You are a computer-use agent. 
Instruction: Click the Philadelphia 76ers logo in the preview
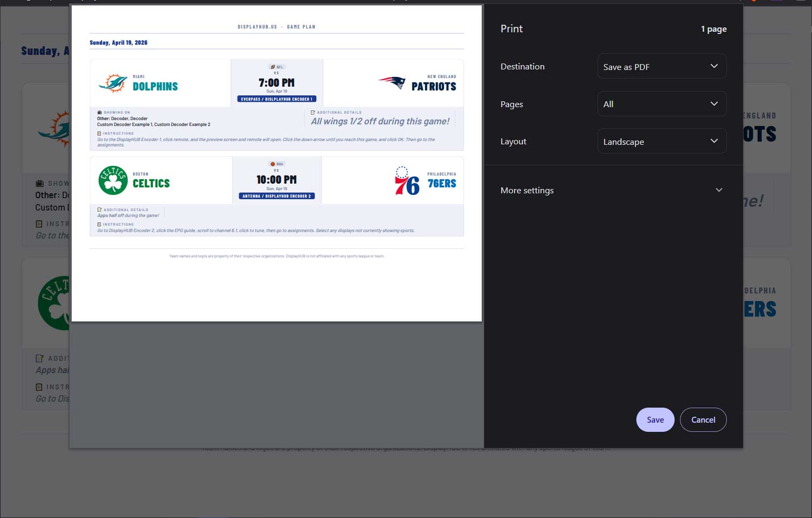[x=407, y=180]
